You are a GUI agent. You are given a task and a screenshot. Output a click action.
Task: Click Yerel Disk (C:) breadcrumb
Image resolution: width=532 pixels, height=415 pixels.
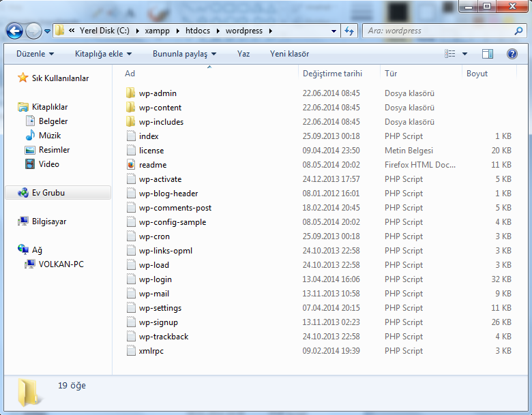(104, 31)
